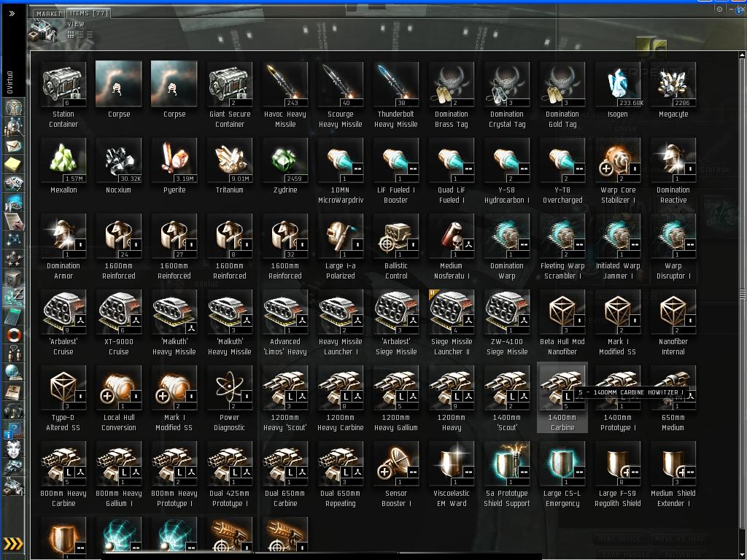Screen dimensions: 747x560
Task: Select the Dual 425mm Prototype I autocannon
Action: (x=230, y=475)
